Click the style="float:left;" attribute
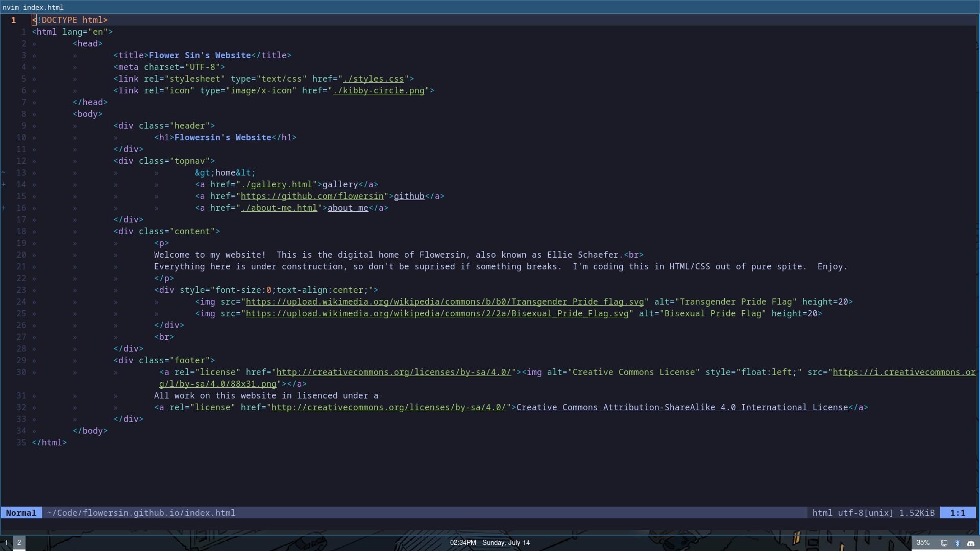The image size is (980, 551). (x=753, y=372)
